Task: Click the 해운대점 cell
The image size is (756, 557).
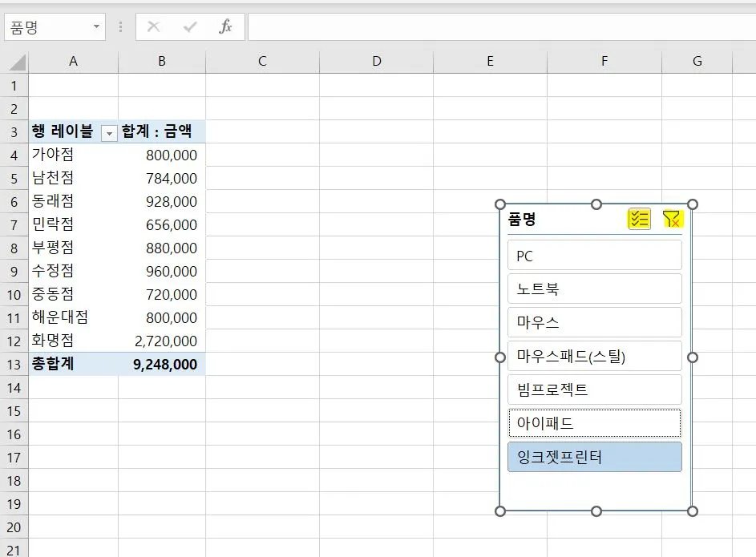Action: 73,317
